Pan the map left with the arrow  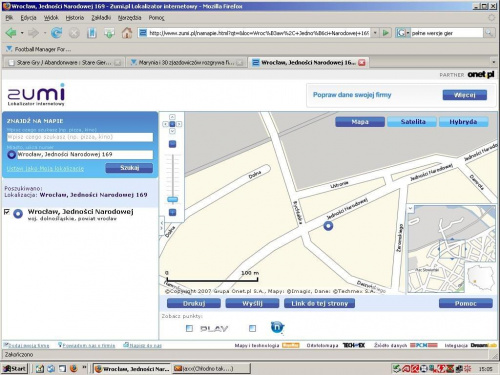pyautogui.click(x=165, y=124)
